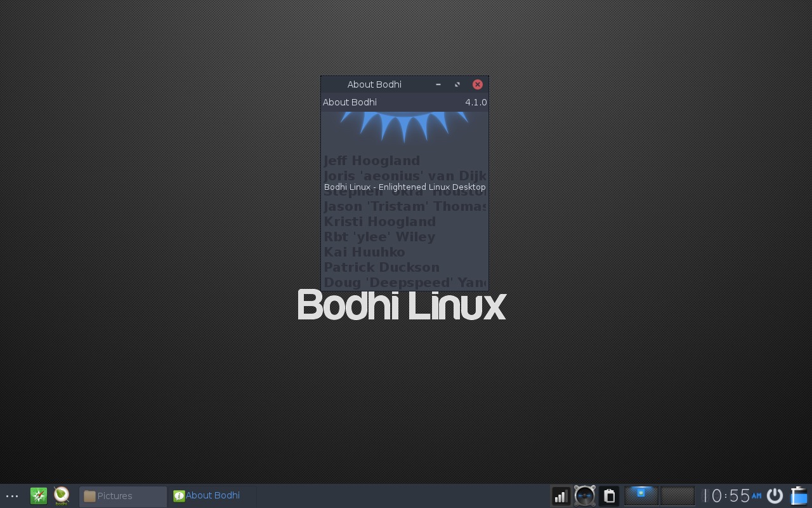Toggle the About Bodhi window from taskbar
812x508 pixels.
tap(213, 495)
